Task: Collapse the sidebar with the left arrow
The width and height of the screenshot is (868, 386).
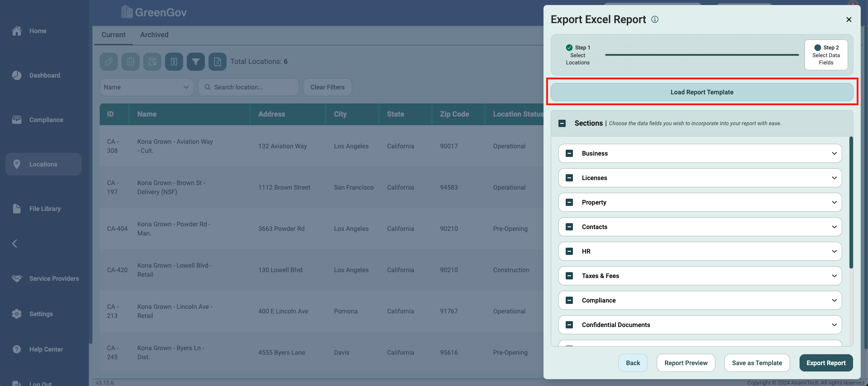Action: [x=15, y=244]
